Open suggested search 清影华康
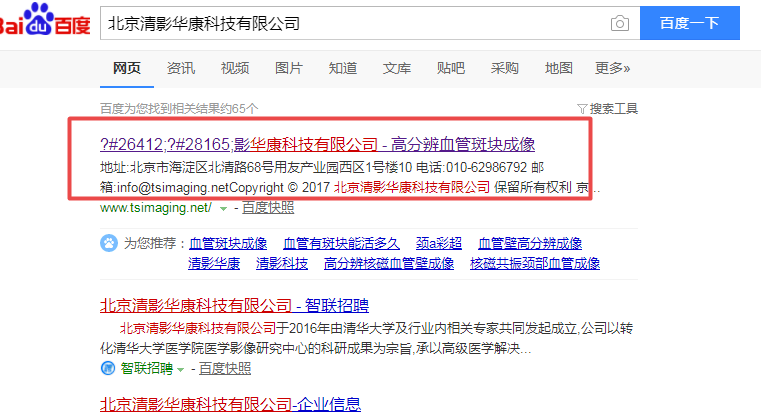Viewport: 761px width, 418px height. [214, 264]
